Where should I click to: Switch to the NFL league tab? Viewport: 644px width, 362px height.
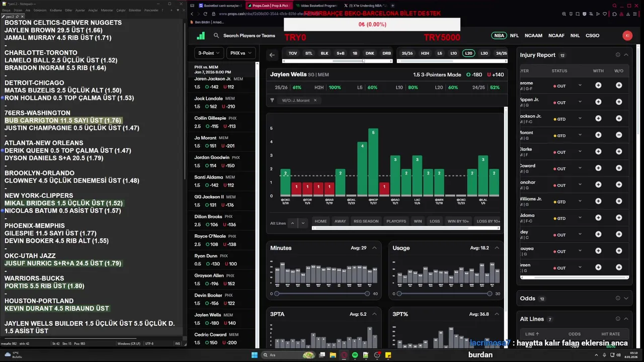tap(514, 36)
